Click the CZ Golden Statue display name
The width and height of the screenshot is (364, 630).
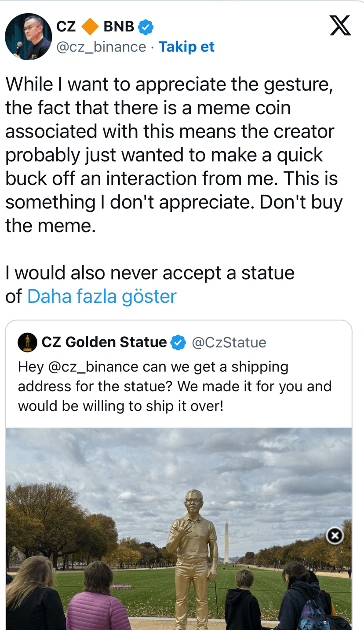[x=104, y=342]
